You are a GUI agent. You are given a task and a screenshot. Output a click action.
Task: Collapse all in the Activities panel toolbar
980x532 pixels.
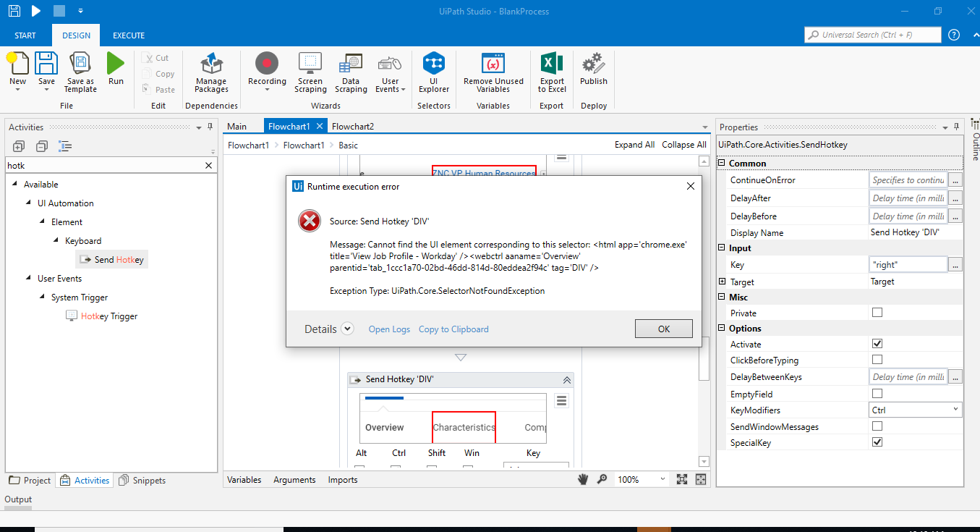pos(42,146)
